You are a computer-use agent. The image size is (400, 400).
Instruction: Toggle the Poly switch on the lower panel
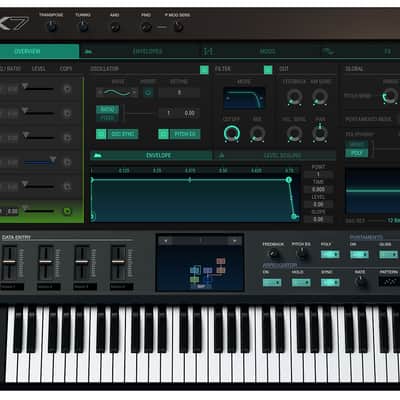pyautogui.click(x=330, y=255)
